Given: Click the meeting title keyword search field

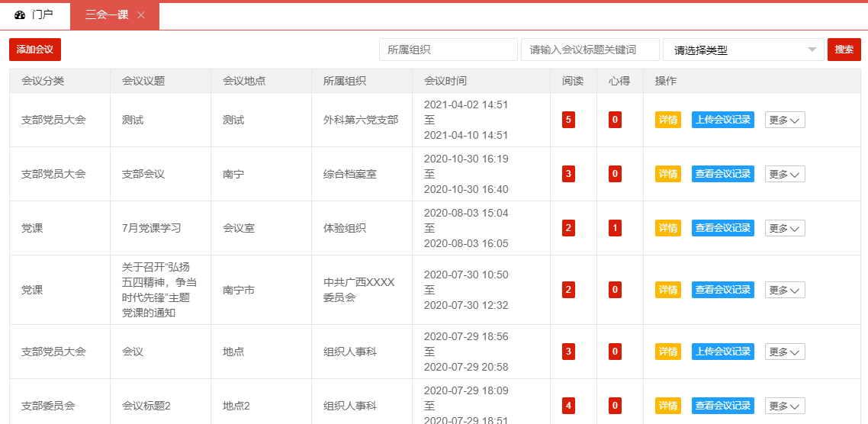Looking at the screenshot, I should click(590, 50).
